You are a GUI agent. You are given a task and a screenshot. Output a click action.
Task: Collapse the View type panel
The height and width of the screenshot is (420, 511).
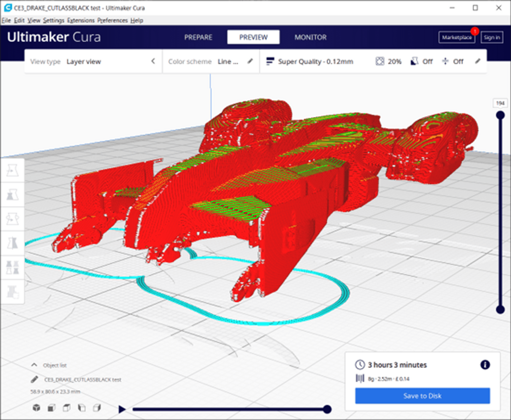[x=153, y=61]
